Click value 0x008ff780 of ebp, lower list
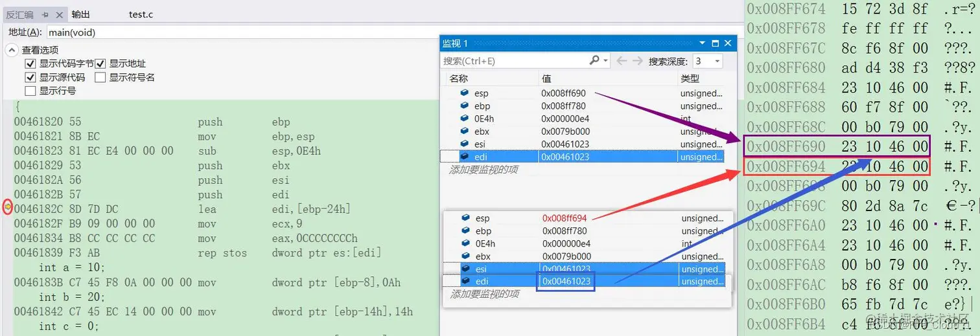This screenshot has height=336, width=980. coord(565,231)
